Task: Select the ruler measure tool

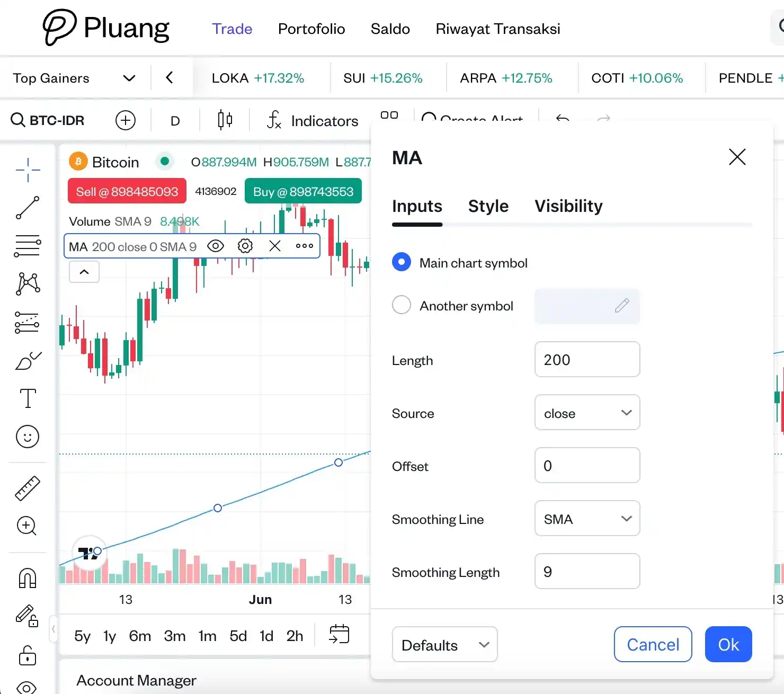Action: click(28, 488)
